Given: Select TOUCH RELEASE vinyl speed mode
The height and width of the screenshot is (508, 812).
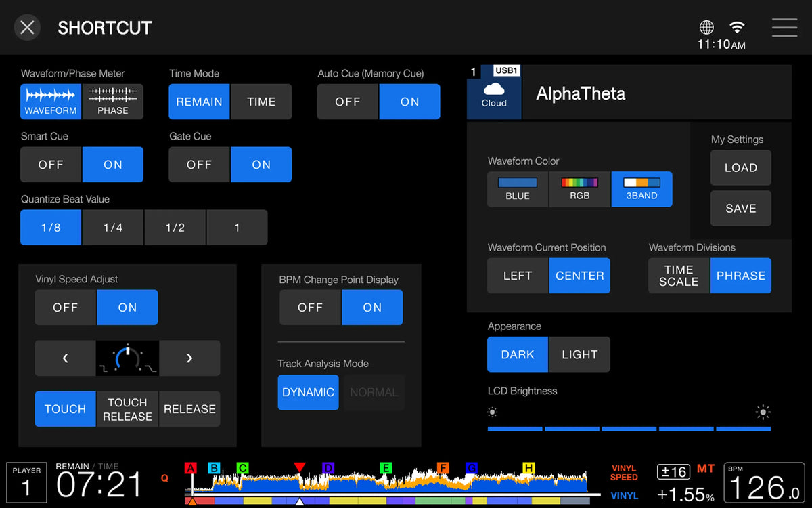Looking at the screenshot, I should point(127,409).
